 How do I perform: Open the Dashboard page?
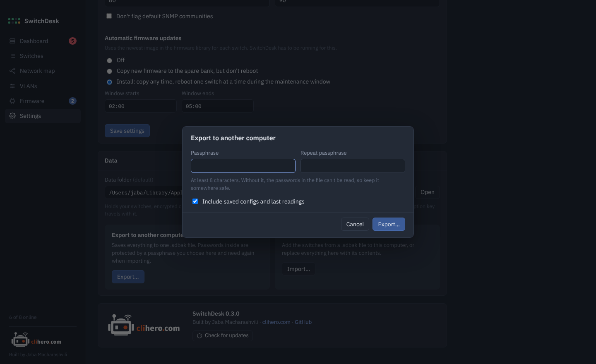[x=43, y=41]
